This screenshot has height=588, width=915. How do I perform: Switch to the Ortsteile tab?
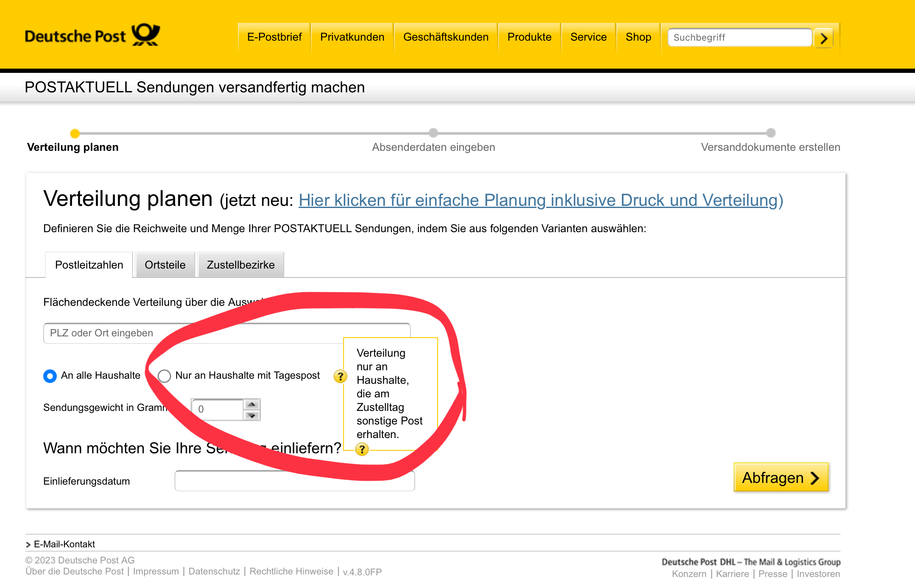point(165,265)
